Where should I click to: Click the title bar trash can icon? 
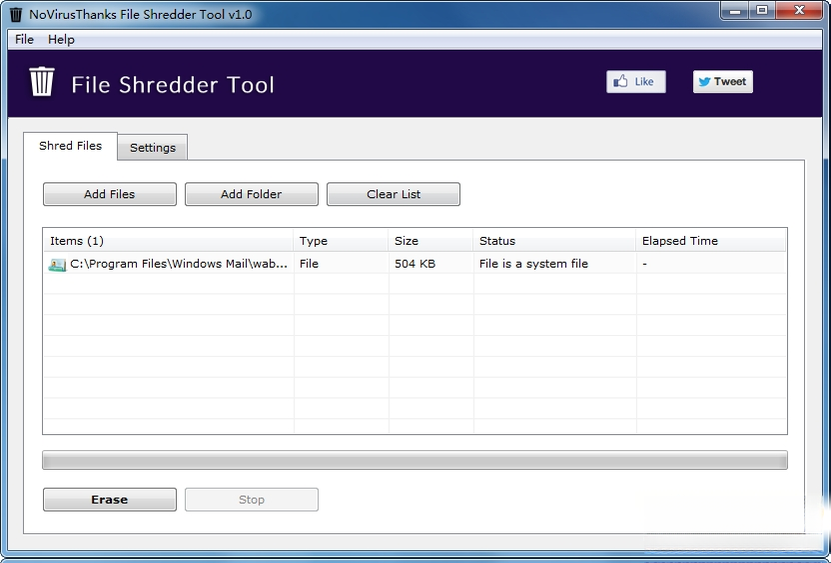[16, 14]
